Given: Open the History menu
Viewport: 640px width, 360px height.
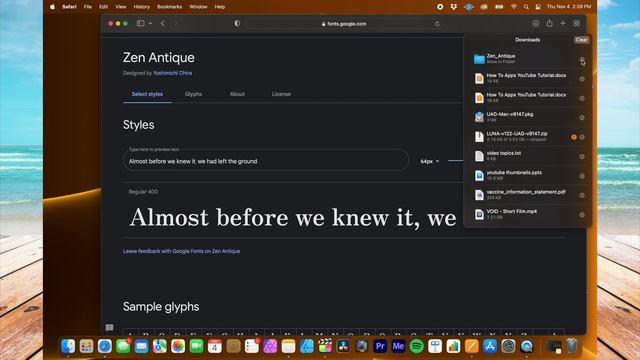Looking at the screenshot, I should click(x=142, y=7).
